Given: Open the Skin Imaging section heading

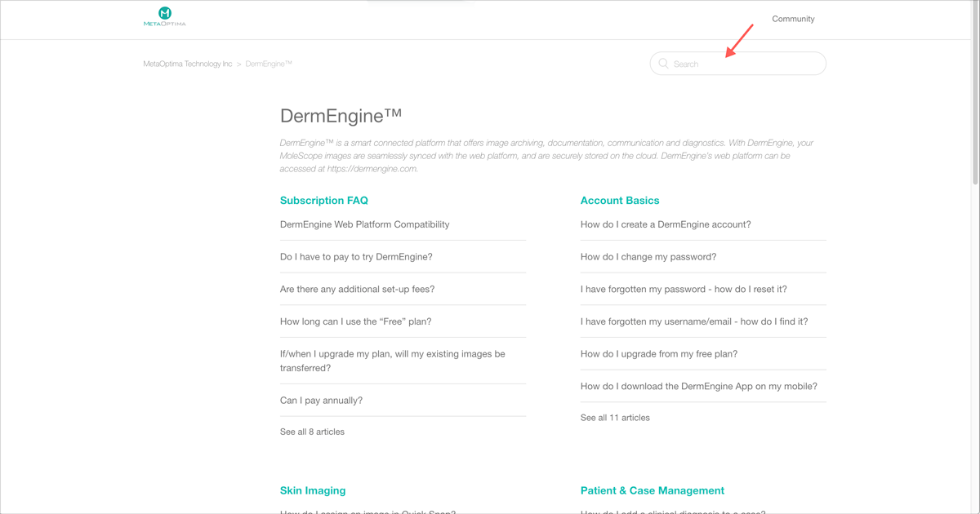Looking at the screenshot, I should click(313, 490).
